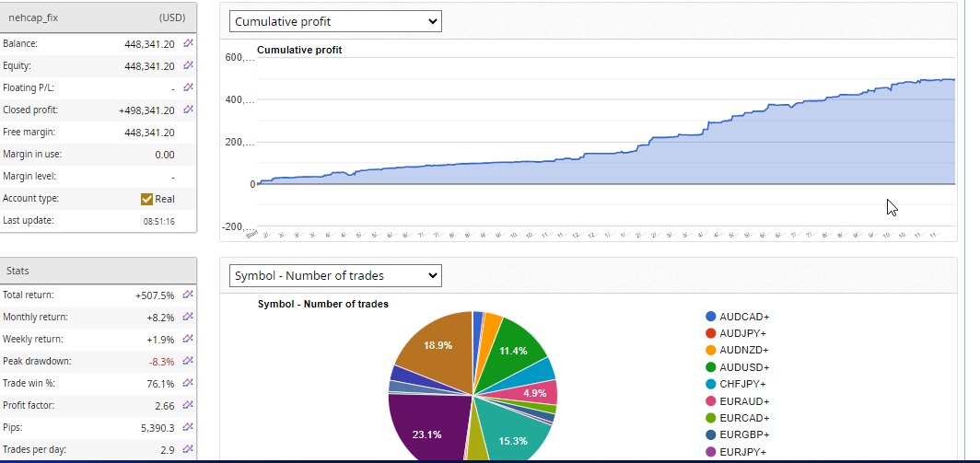Toggle the Real account type checkbox
980x463 pixels.
click(x=146, y=199)
